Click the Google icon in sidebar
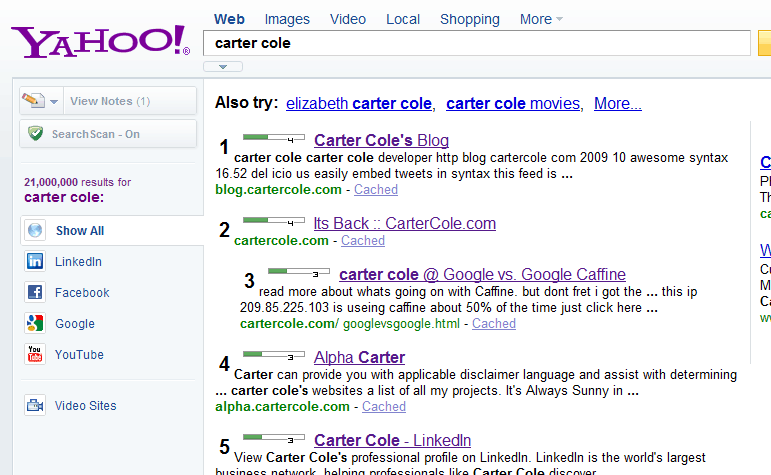This screenshot has height=475, width=771. coord(36,324)
